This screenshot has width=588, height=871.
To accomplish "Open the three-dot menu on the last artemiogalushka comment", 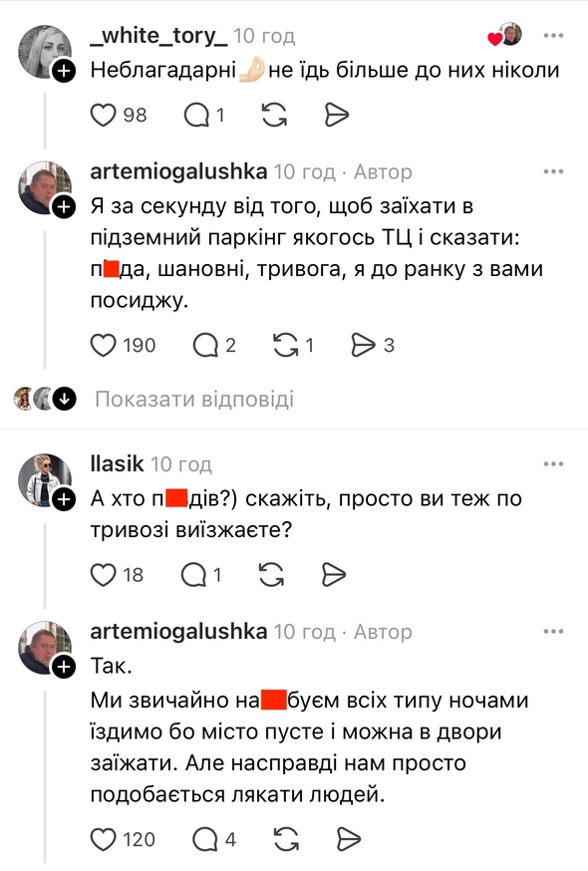I will [x=553, y=632].
